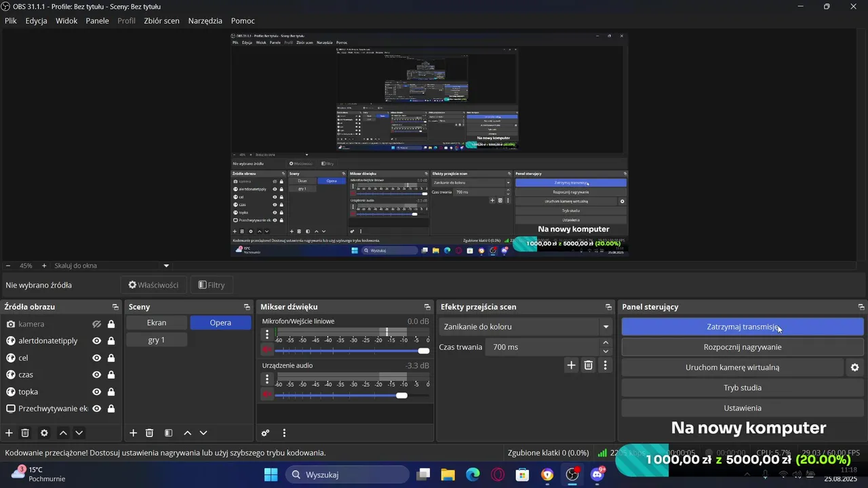Viewport: 868px width, 488px height.
Task: Undock the Efekty przejścia scen panel
Action: tap(608, 307)
